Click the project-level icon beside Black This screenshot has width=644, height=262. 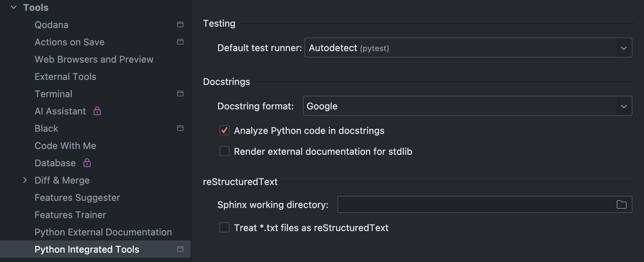pyautogui.click(x=180, y=128)
